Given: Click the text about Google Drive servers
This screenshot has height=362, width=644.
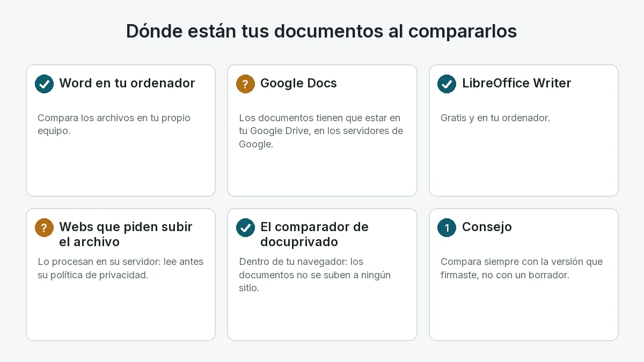Looking at the screenshot, I should click(321, 131).
